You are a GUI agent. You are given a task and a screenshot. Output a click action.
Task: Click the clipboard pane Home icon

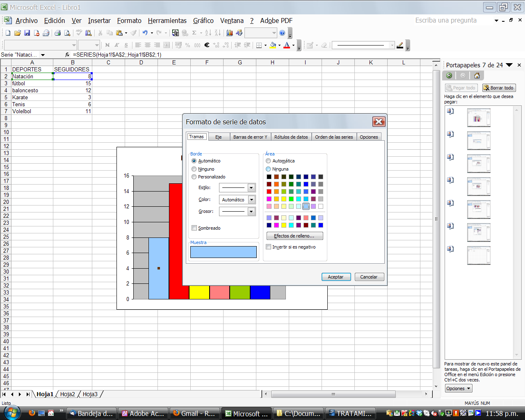pos(477,75)
